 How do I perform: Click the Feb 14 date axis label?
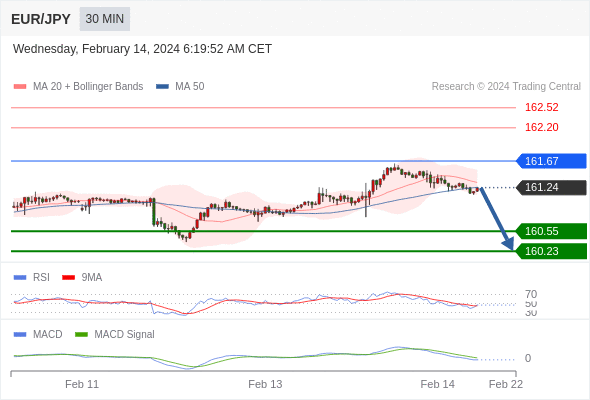(x=437, y=384)
